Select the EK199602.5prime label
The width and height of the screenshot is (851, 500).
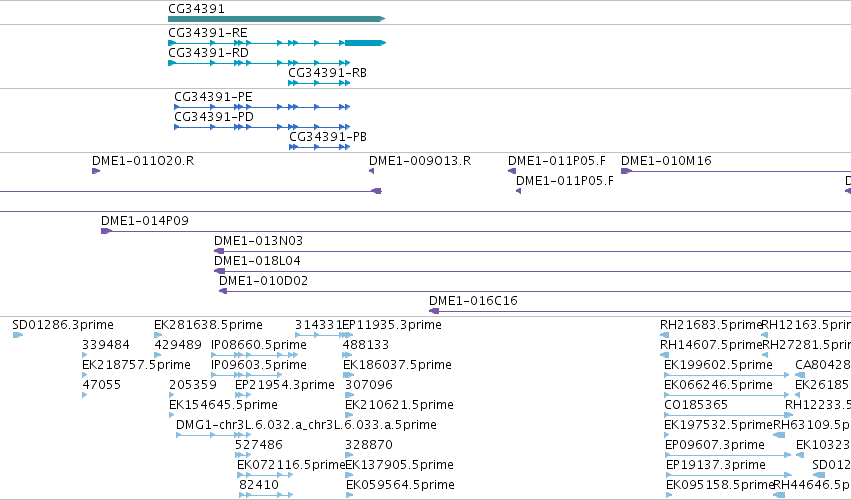click(x=719, y=365)
